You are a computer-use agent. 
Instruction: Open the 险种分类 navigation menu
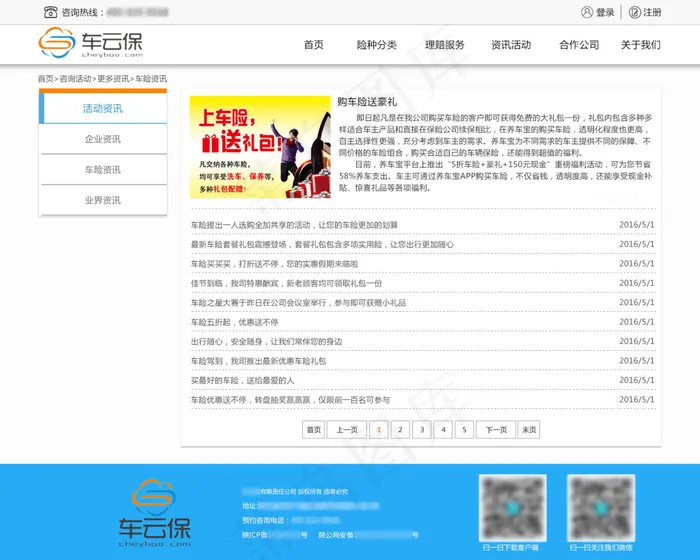(x=376, y=45)
